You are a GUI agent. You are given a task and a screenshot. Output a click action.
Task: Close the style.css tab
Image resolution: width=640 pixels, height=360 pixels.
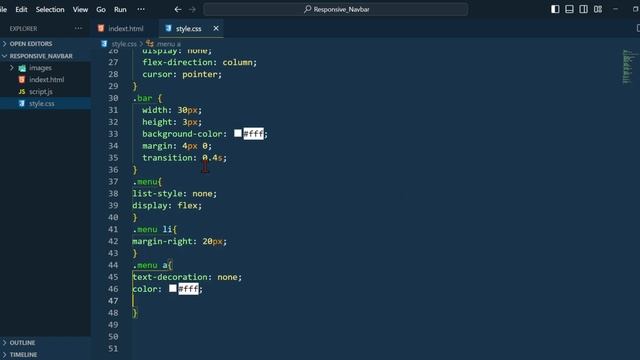pos(216,28)
